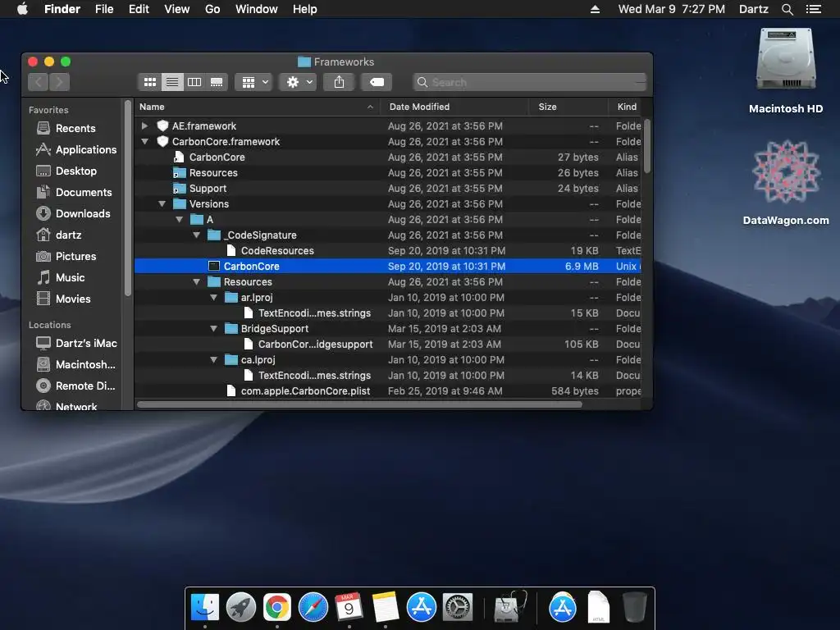Click the horizontal scrollbar in Finder list
Screen dimensions: 840x630
[359, 404]
